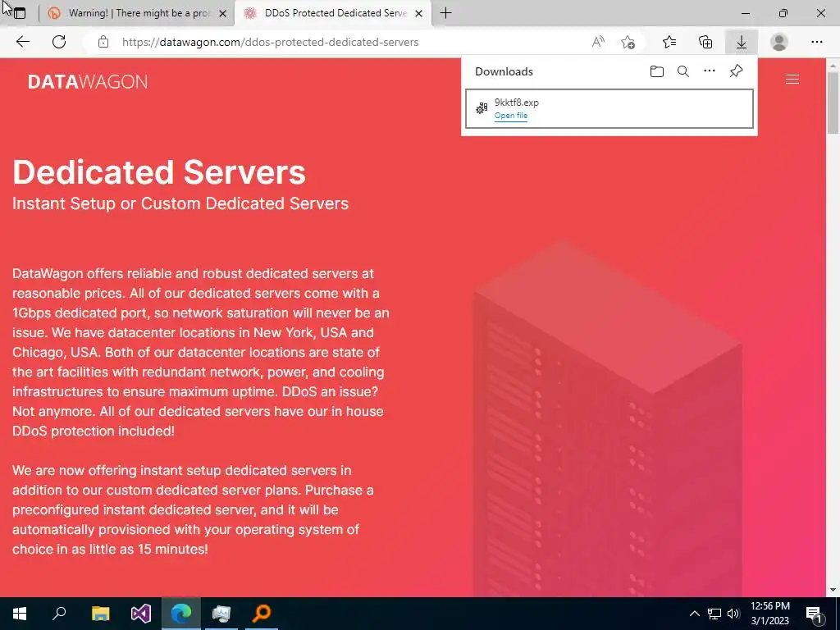The width and height of the screenshot is (840, 630).
Task: Open the downloads folder icon
Action: [657, 71]
